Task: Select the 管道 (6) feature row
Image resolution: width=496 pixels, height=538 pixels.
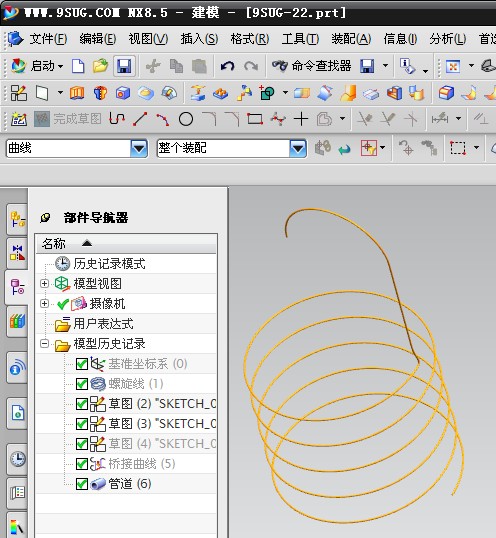Action: 126,484
